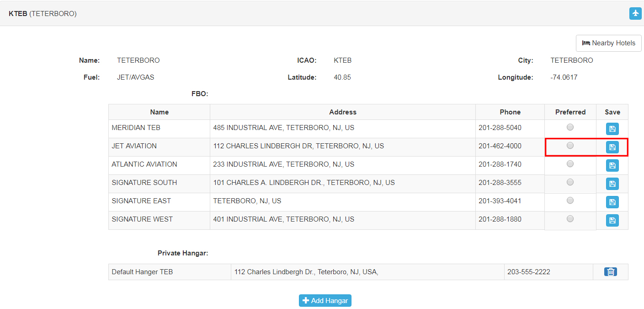Select the JET AVIATION name cell
Image resolution: width=644 pixels, height=309 pixels.
159,147
